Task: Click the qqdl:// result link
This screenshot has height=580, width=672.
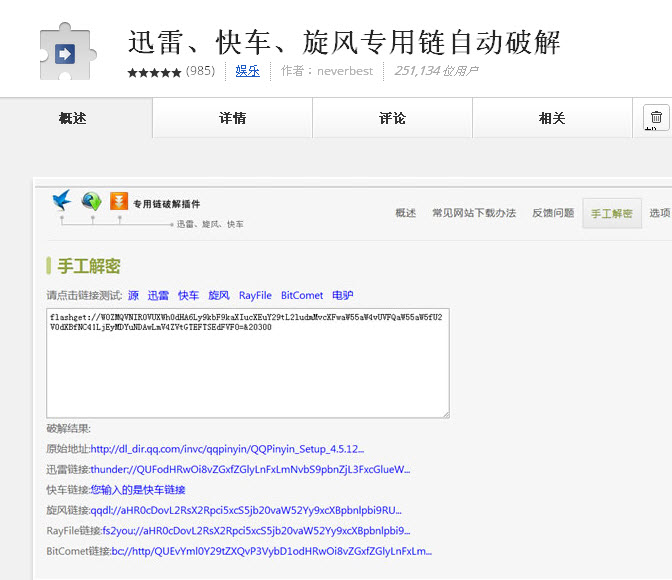Action: click(246, 511)
